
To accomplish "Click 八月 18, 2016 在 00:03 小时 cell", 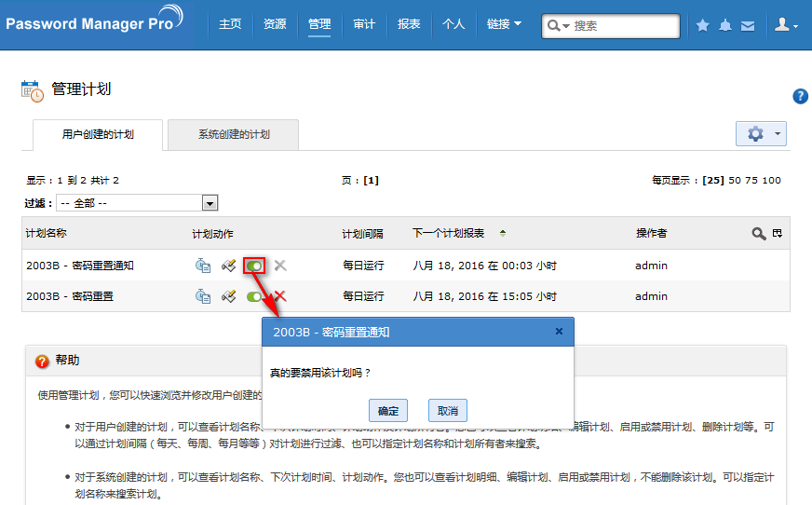I will pos(485,266).
